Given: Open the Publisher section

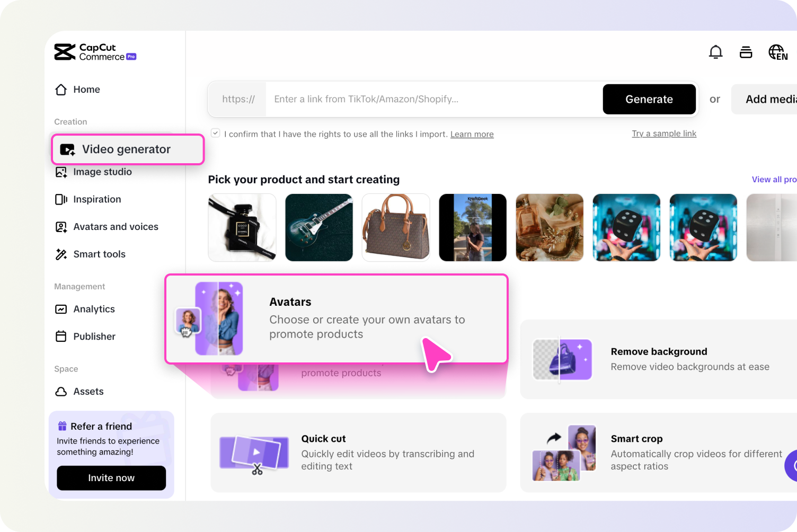Looking at the screenshot, I should tap(94, 336).
